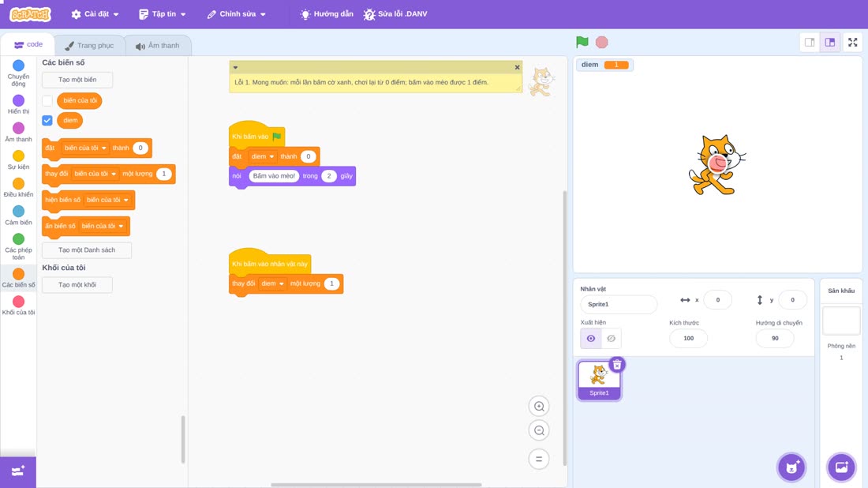
Task: Delete Sprite1 using trash icon
Action: click(617, 365)
